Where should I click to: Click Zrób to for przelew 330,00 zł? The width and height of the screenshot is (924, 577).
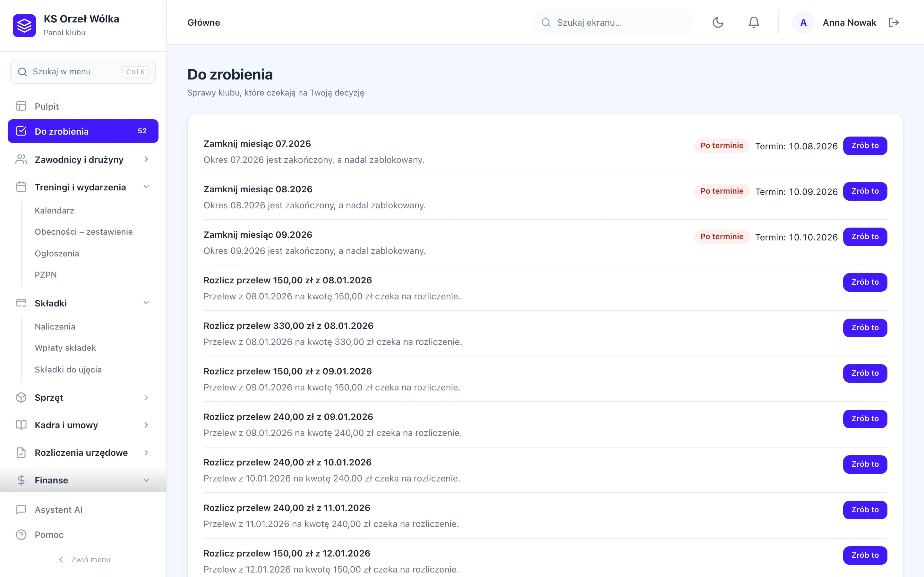(x=865, y=328)
